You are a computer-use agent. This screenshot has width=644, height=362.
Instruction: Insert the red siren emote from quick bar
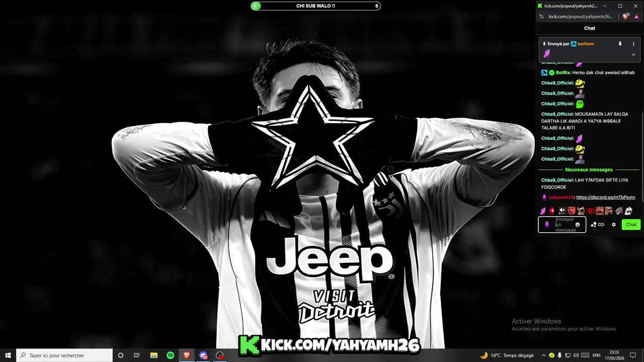pyautogui.click(x=552, y=211)
